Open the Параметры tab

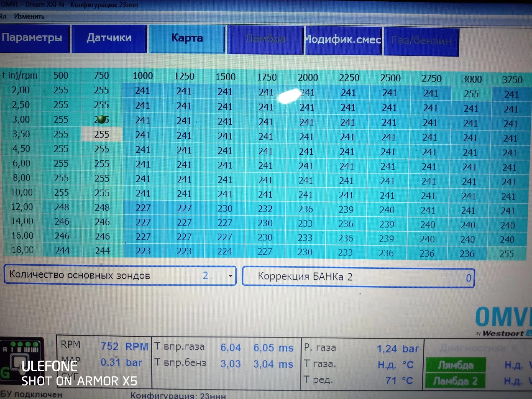coord(33,38)
